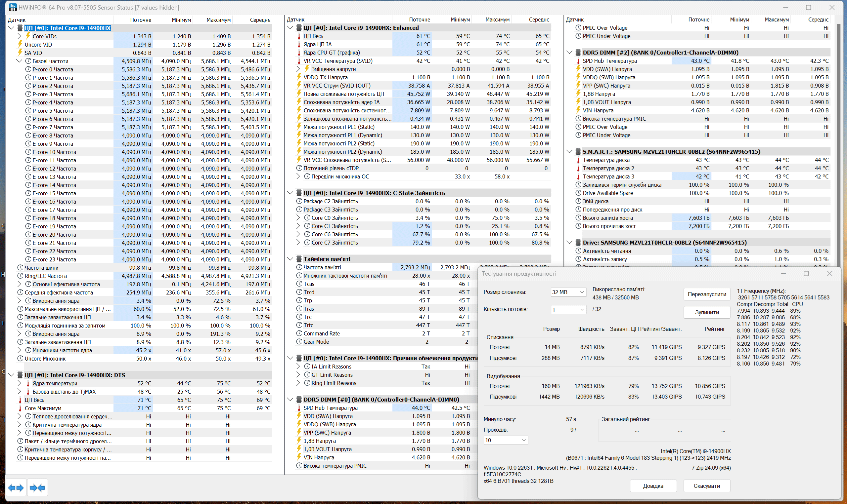Click the thermometer icon beside ЦП Весь in the DTS section
This screenshot has width=847, height=504.
20,400
